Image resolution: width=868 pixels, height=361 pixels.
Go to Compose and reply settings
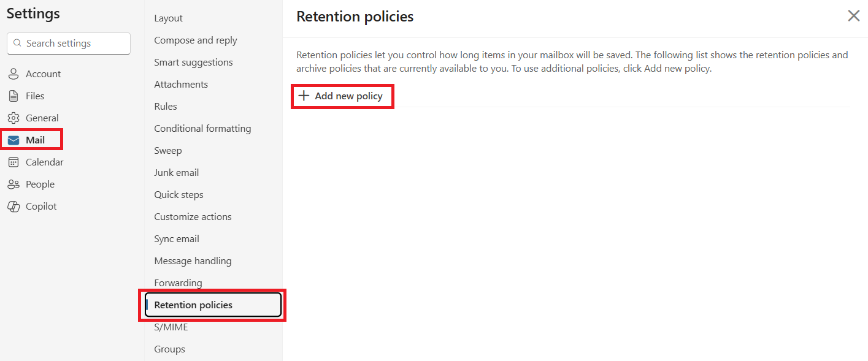[x=196, y=40]
